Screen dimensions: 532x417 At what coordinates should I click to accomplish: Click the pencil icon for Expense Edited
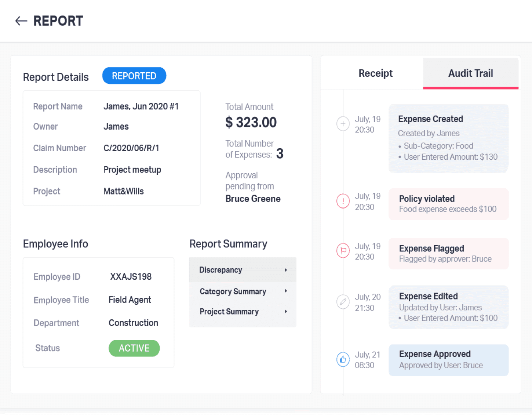pyautogui.click(x=343, y=302)
